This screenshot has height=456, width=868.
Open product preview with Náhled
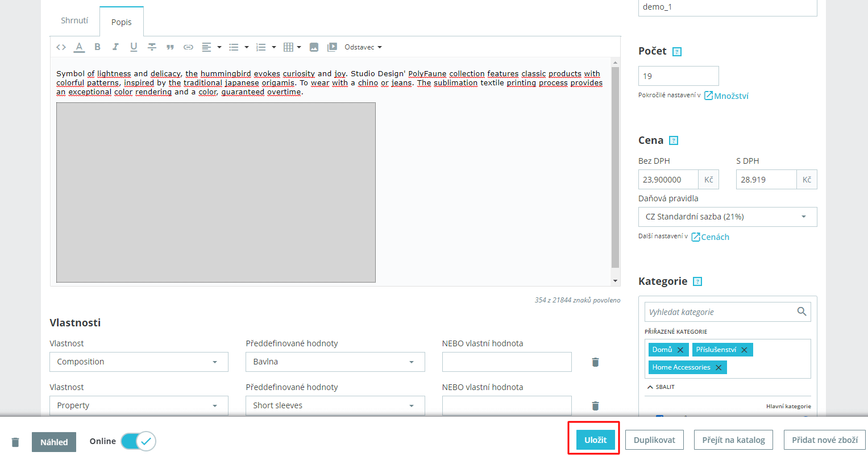pos(54,442)
